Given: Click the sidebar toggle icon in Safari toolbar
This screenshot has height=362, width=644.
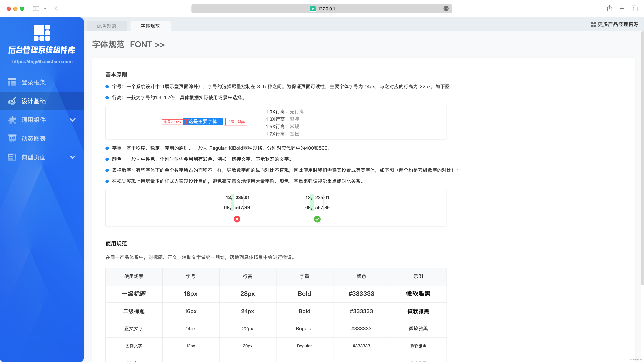Looking at the screenshot, I should (36, 9).
